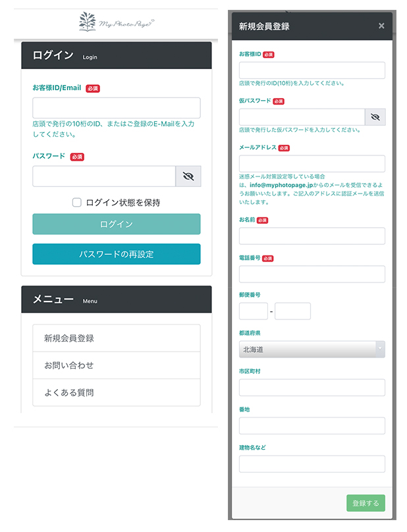
Task: Focus the お客様ID/Email login field
Action: click(117, 108)
